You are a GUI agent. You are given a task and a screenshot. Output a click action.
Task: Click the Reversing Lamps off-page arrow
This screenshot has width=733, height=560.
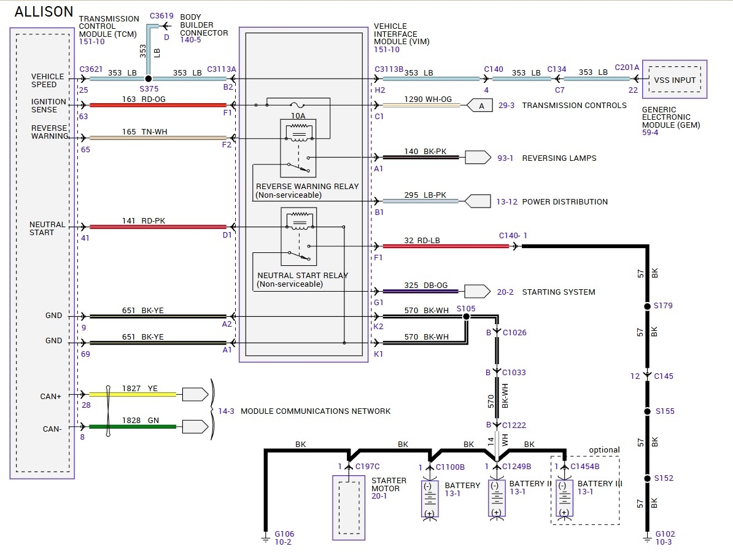[x=478, y=158]
